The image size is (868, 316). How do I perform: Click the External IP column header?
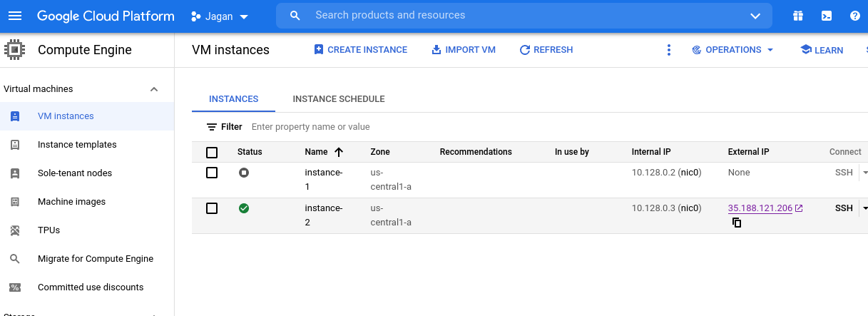pyautogui.click(x=748, y=152)
